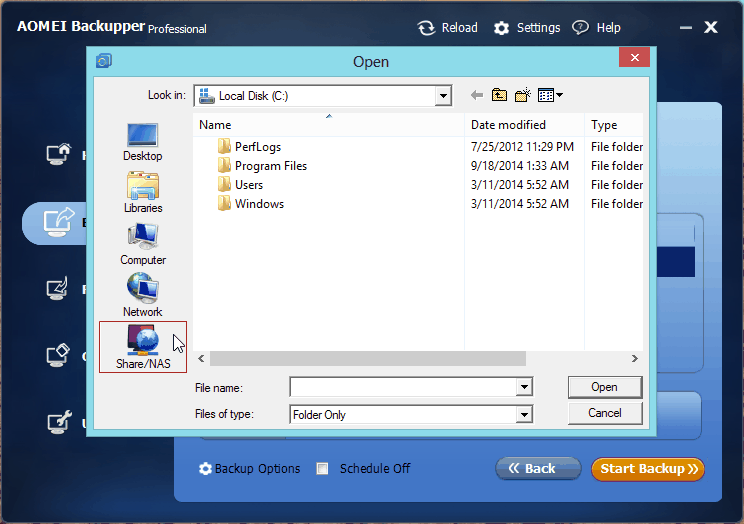Viewport: 744px width, 524px height.
Task: Expand the Files of type dropdown
Action: pos(524,414)
